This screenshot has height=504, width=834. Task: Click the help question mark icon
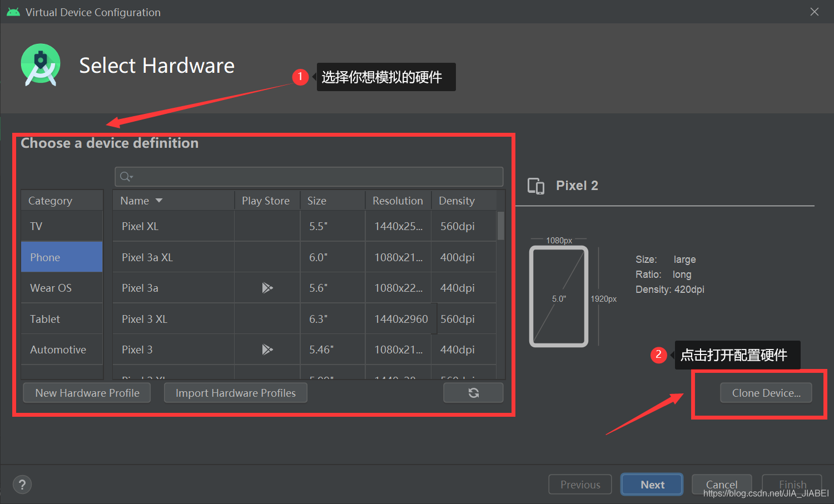point(22,485)
